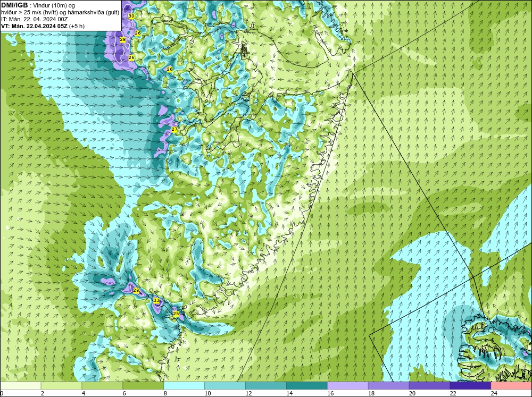Click the 0–2 m/s pale cream legend swatch
Screen dimensions: 532x397
point(21,386)
